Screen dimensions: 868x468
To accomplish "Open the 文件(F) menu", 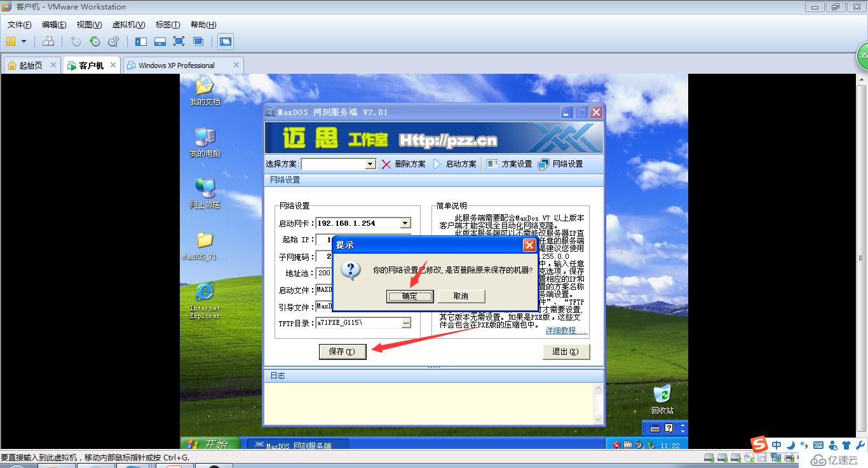I will (x=20, y=25).
